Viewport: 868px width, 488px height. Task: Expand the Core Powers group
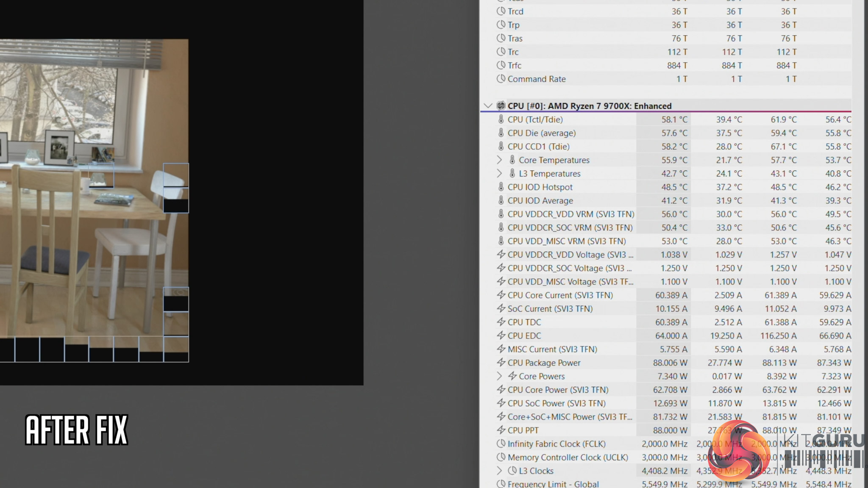point(499,376)
